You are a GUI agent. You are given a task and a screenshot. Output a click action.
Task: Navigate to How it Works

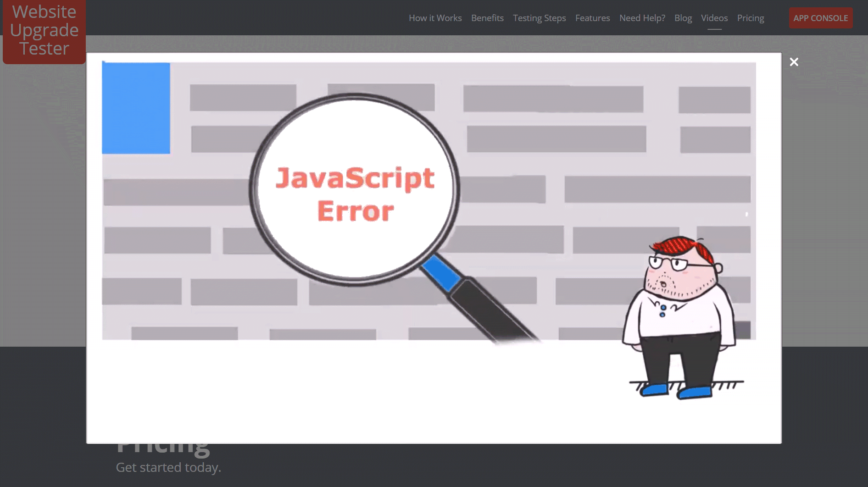tap(435, 18)
